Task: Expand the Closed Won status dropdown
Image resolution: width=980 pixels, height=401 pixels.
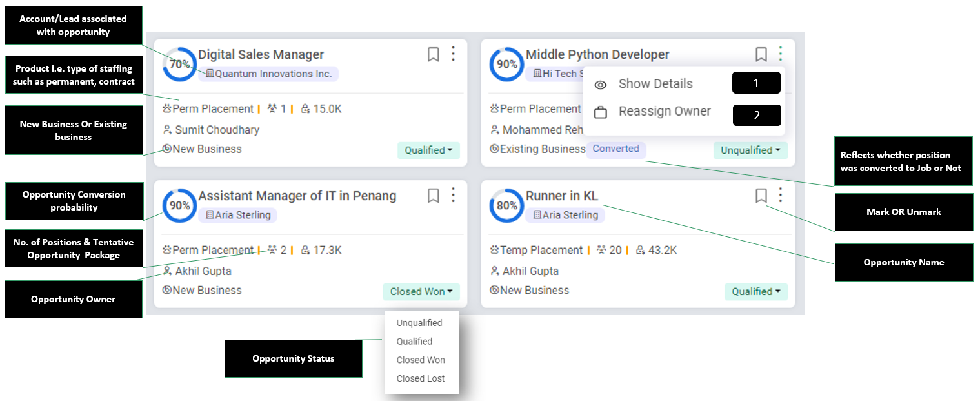Action: point(421,292)
